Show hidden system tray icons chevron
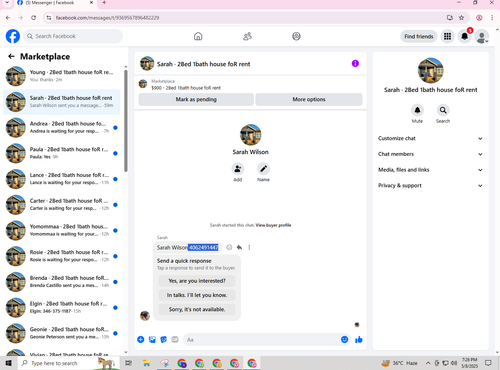Image resolution: width=500 pixels, height=370 pixels. coord(428,363)
